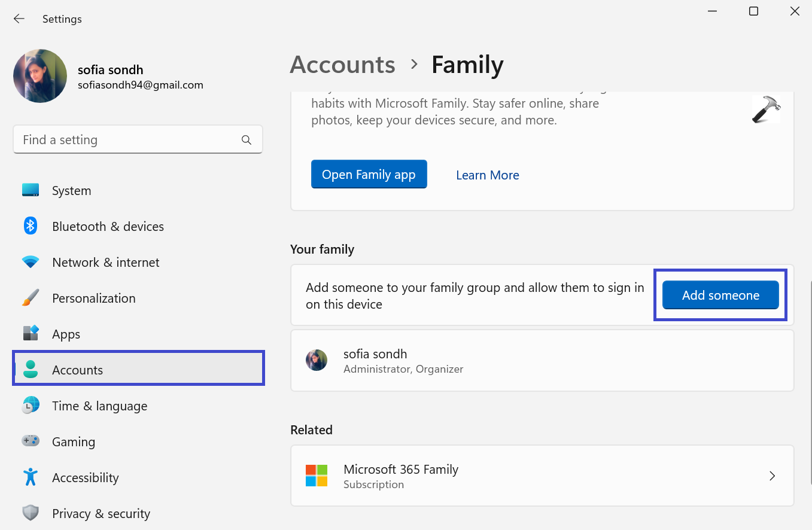This screenshot has height=530, width=812.
Task: Click the 'Your family' section heading
Action: click(323, 249)
